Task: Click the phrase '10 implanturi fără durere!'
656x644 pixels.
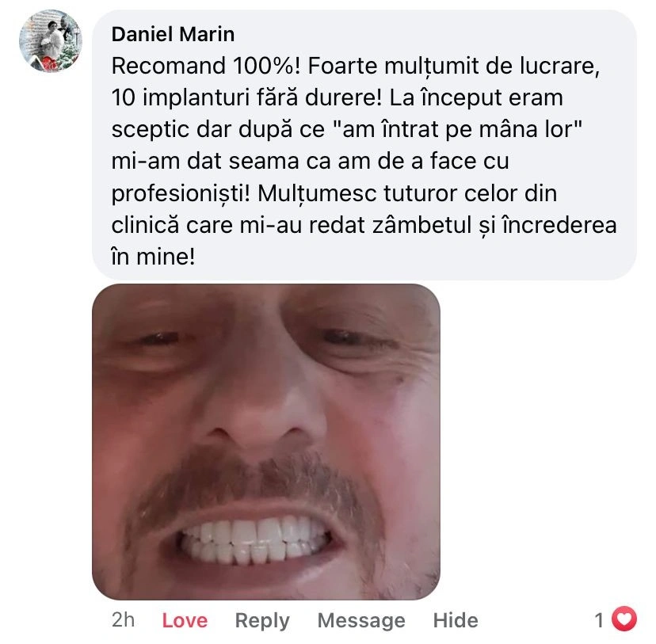Action: click(x=246, y=98)
